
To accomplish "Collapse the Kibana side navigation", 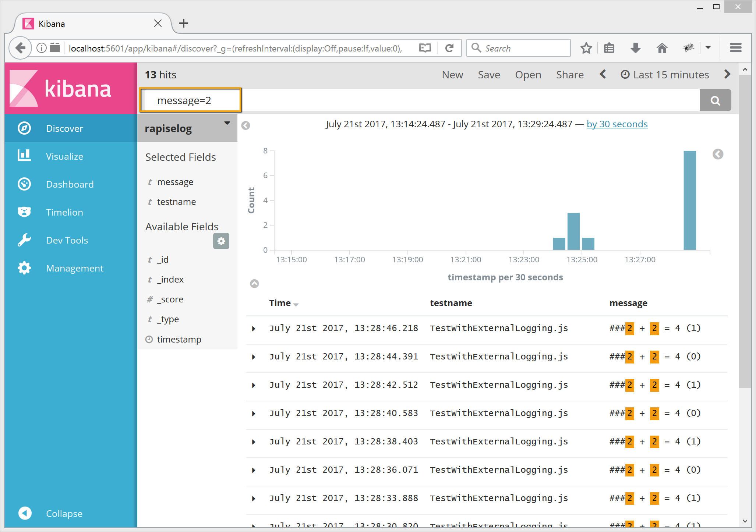I will 25,513.
